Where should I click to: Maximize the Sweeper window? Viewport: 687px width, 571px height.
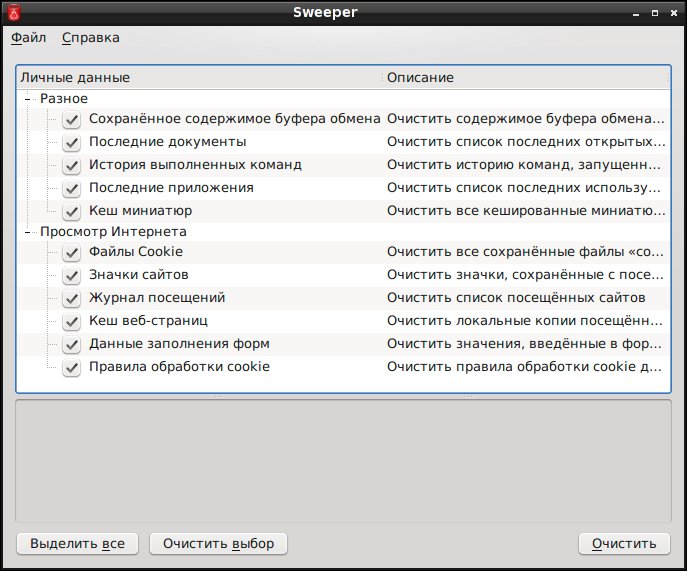click(x=655, y=13)
